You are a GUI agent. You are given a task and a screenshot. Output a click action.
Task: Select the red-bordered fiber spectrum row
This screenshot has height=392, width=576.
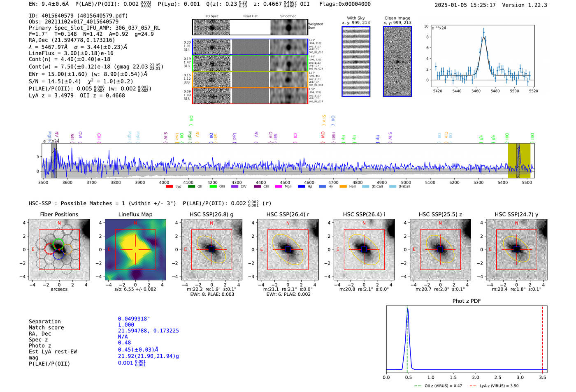(250, 95)
